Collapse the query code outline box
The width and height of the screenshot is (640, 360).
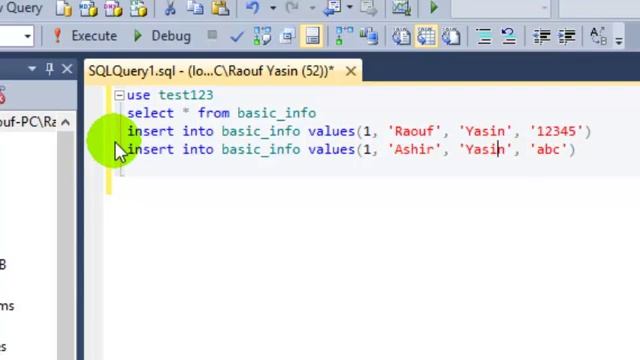coord(119,96)
